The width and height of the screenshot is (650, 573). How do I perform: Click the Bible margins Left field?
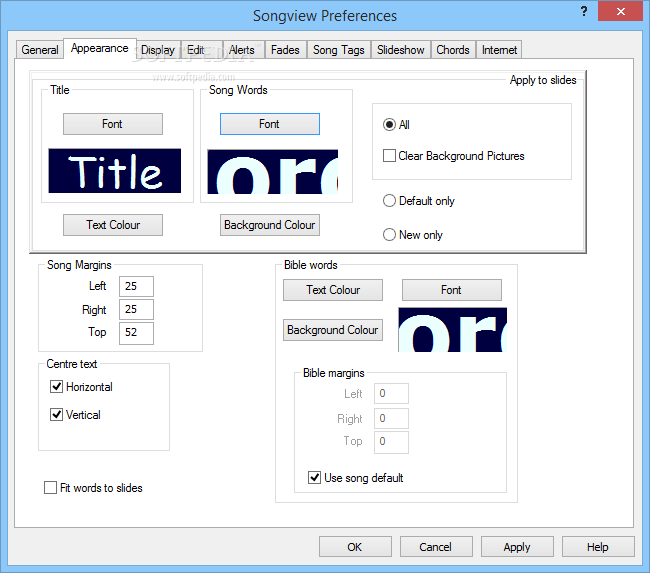[x=391, y=393]
